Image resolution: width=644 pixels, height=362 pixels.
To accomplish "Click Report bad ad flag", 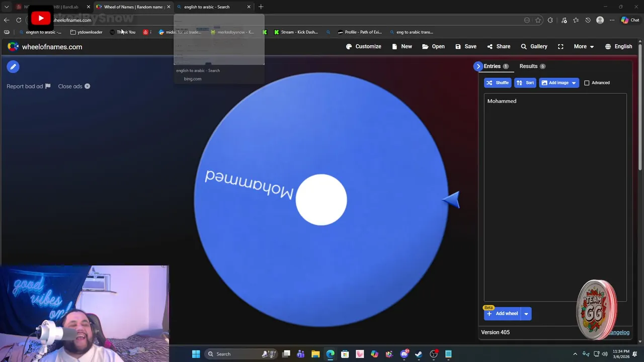I will click(x=29, y=86).
